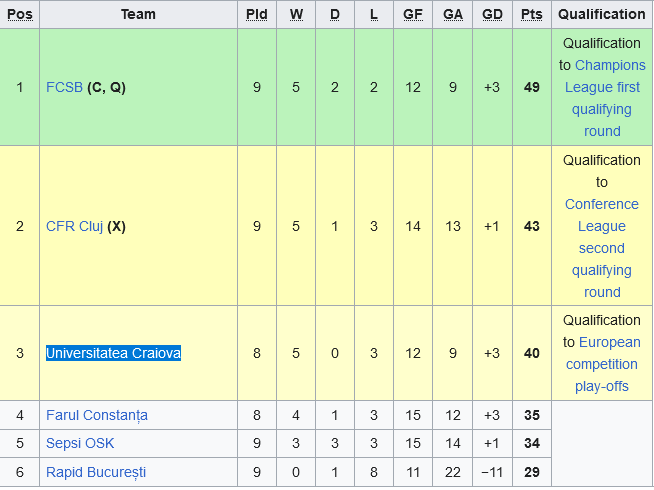Click the Team column header
This screenshot has height=490, width=654.
click(x=138, y=14)
